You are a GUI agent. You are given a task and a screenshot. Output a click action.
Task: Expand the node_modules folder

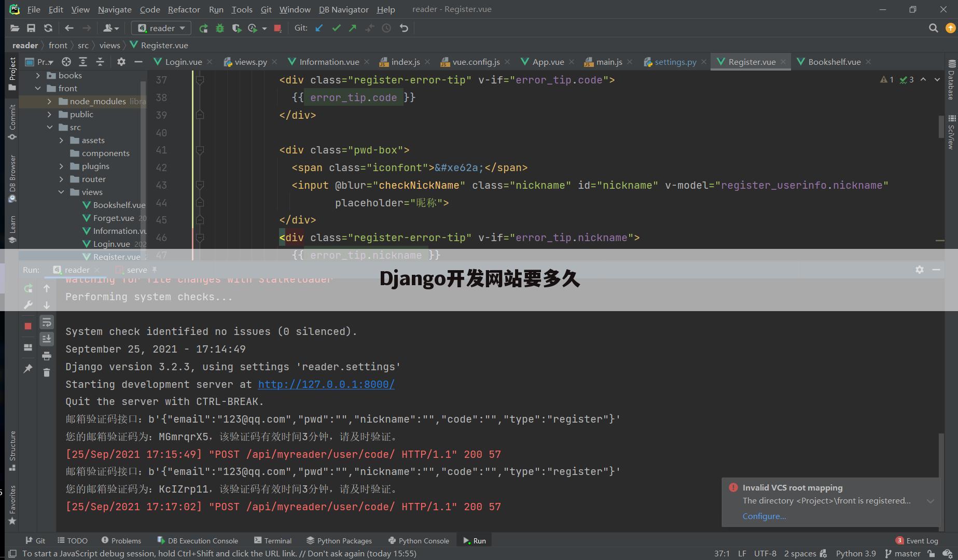[49, 101]
